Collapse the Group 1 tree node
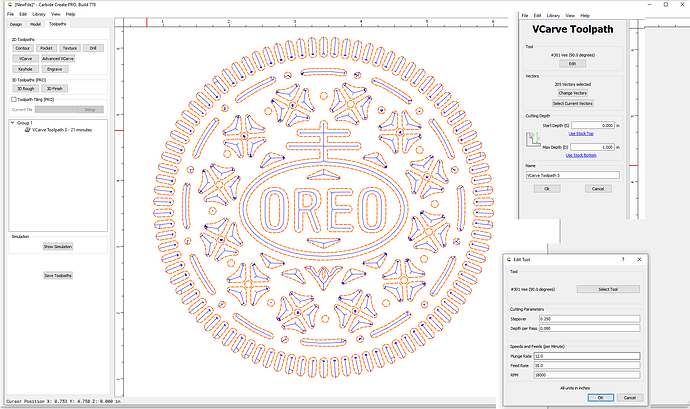The image size is (690, 409). tap(13, 123)
